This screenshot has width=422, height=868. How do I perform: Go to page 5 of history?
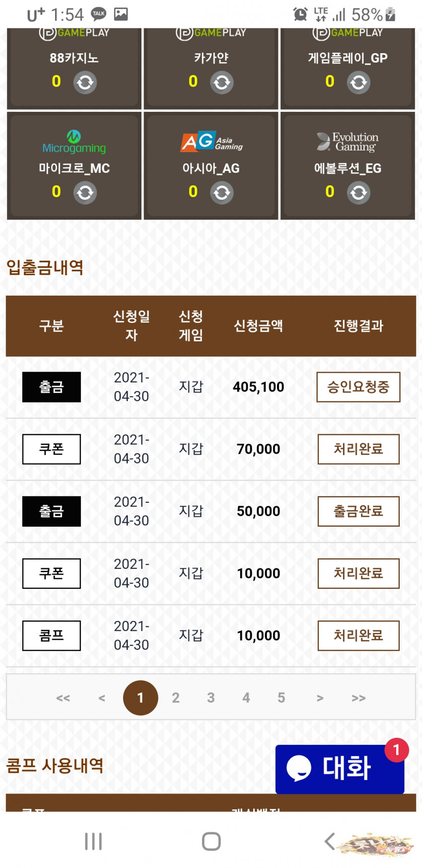pyautogui.click(x=281, y=698)
